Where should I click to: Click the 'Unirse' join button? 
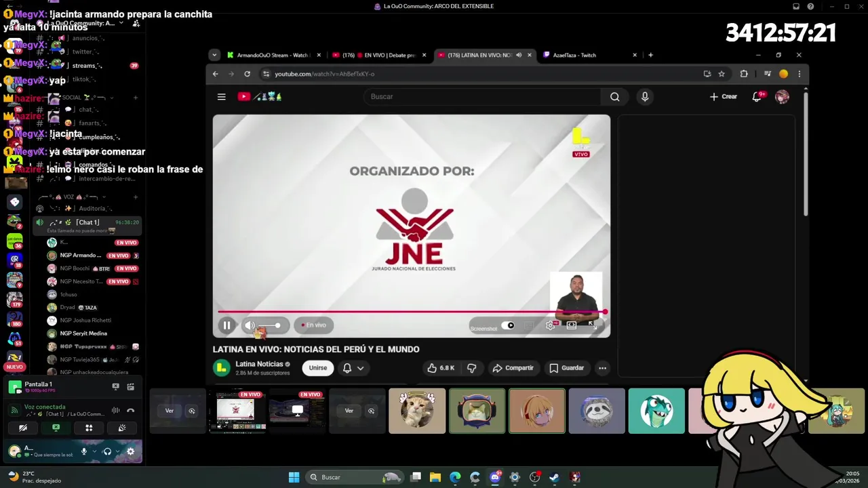(x=318, y=368)
